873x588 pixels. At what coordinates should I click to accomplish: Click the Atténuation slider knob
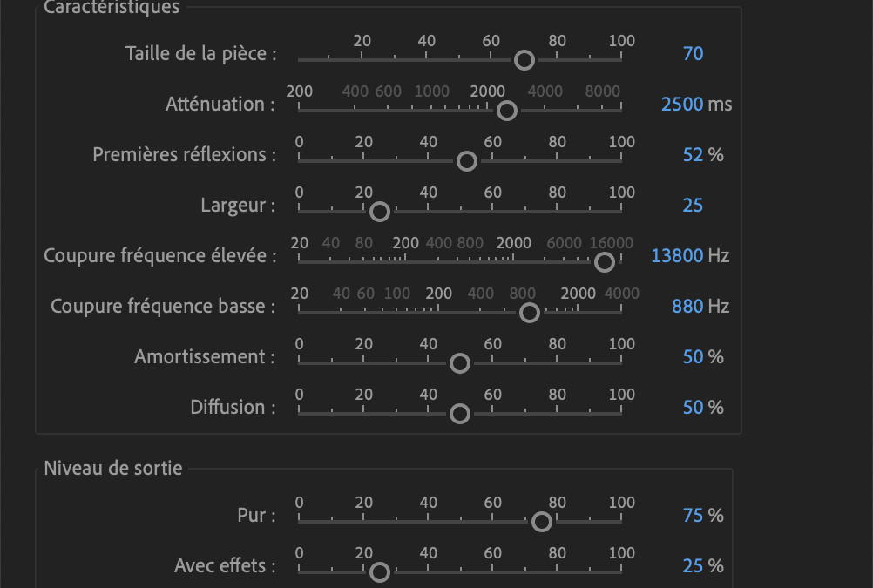pyautogui.click(x=507, y=111)
